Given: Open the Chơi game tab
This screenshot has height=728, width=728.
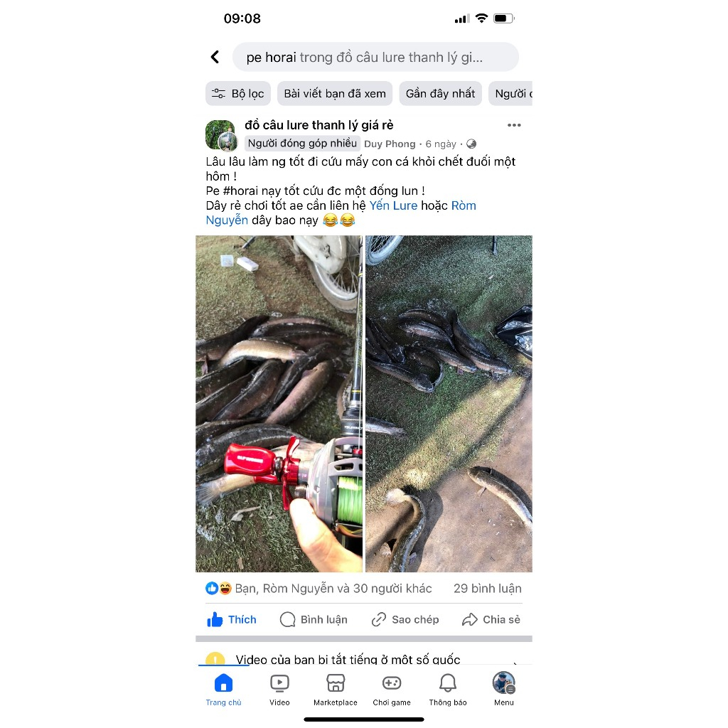Looking at the screenshot, I should point(392,690).
